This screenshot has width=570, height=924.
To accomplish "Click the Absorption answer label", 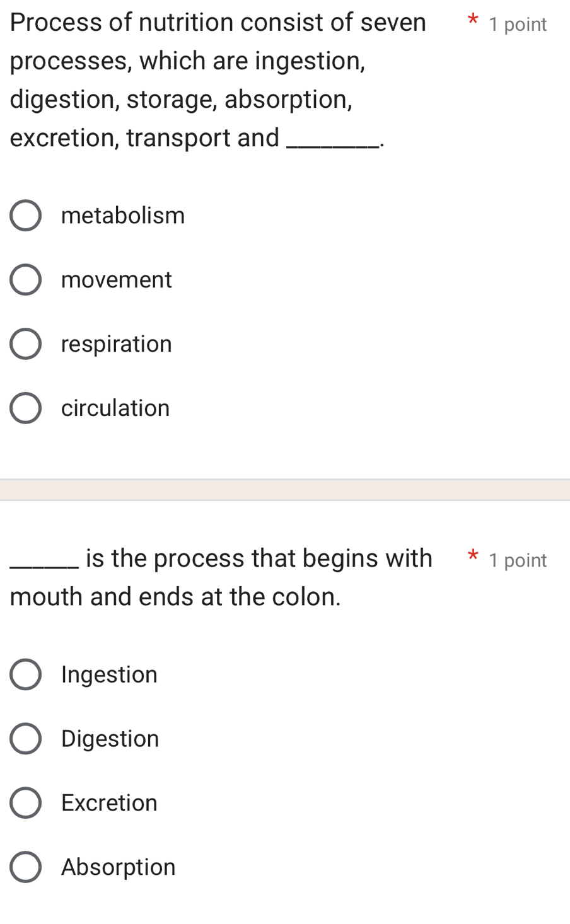I will tap(118, 867).
